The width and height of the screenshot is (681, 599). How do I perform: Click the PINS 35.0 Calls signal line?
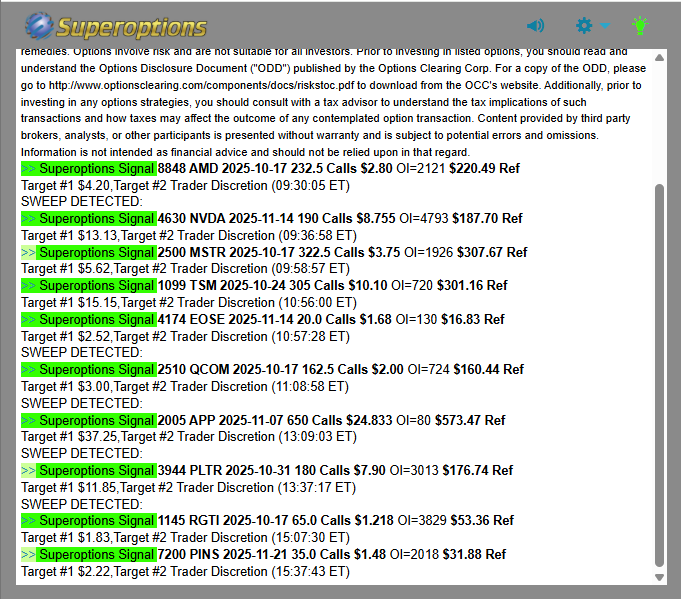point(331,554)
